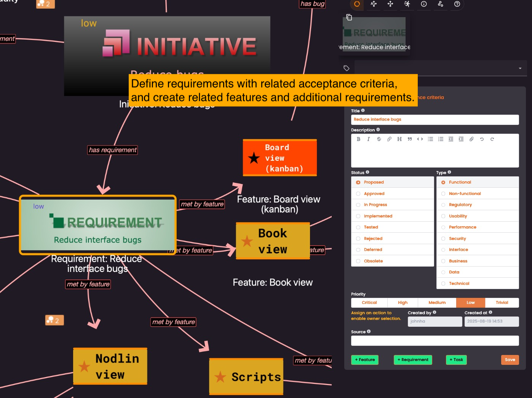Screen dimensions: 532x398
Task: Select the Book view feature node
Action: point(273,241)
